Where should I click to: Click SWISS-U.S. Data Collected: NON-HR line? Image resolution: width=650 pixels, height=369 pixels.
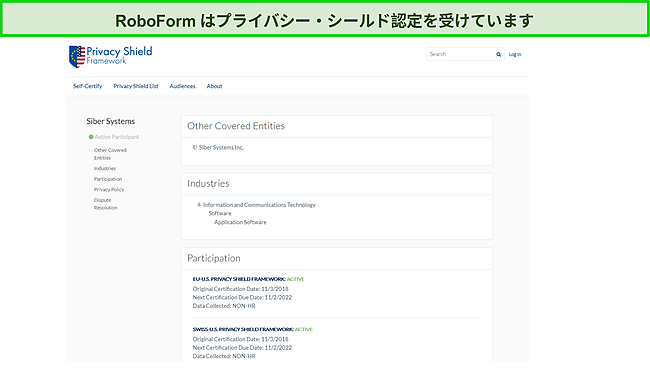(x=224, y=356)
